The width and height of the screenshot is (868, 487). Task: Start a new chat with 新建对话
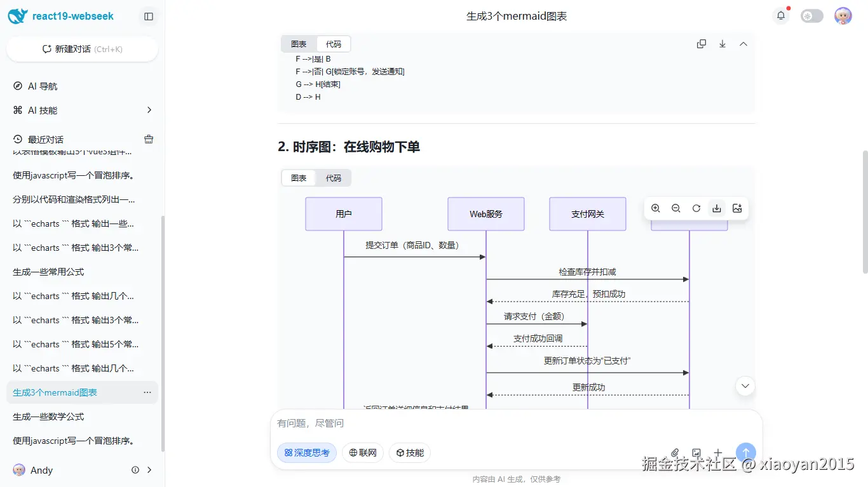[82, 49]
